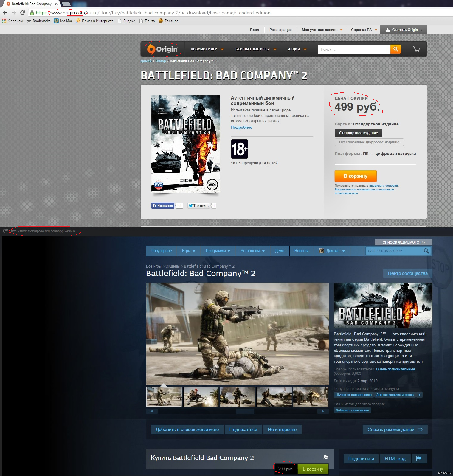Expand the Просмотр игр menu
This screenshot has width=453, height=476.
coord(207,49)
